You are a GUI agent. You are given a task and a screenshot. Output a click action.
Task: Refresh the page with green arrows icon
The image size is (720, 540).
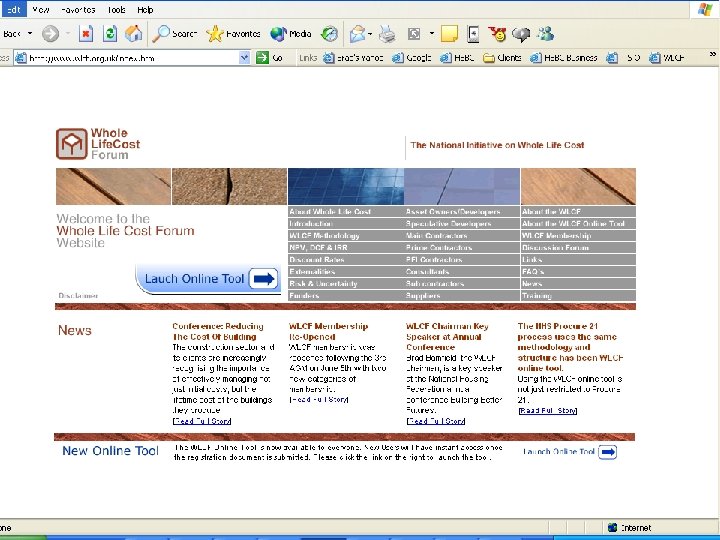point(110,34)
